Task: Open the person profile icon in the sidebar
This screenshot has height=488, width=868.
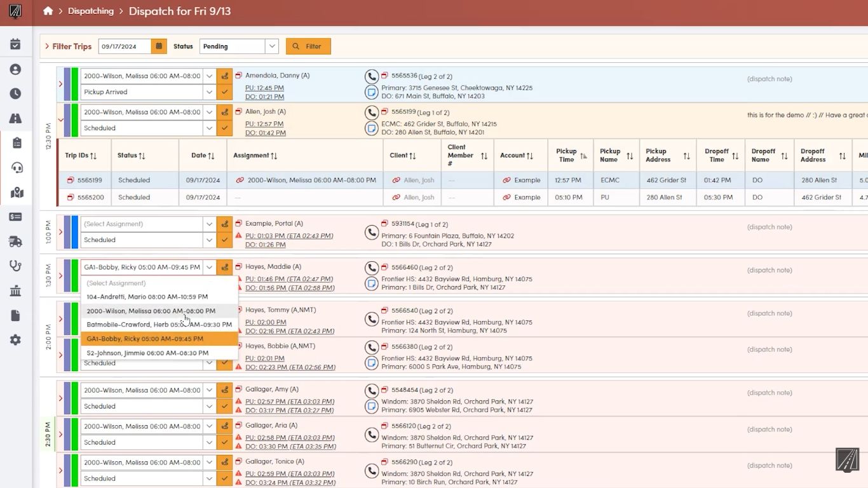Action: coord(15,69)
